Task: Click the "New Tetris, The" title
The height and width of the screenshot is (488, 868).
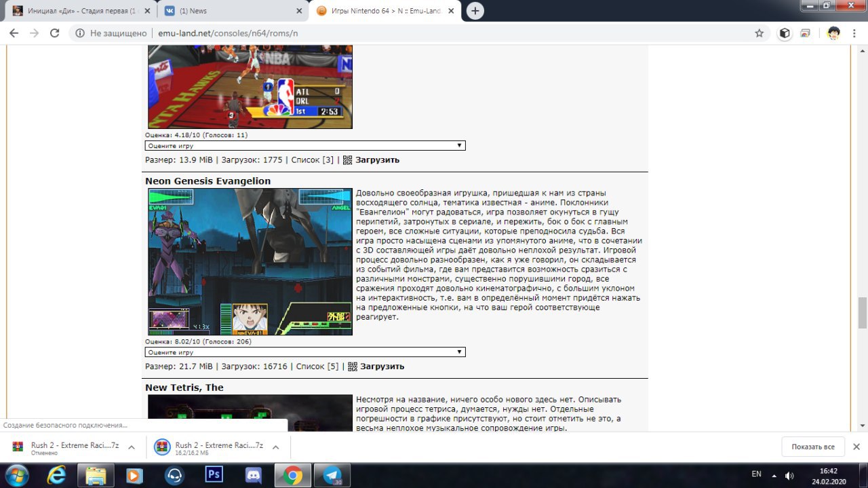Action: [184, 388]
